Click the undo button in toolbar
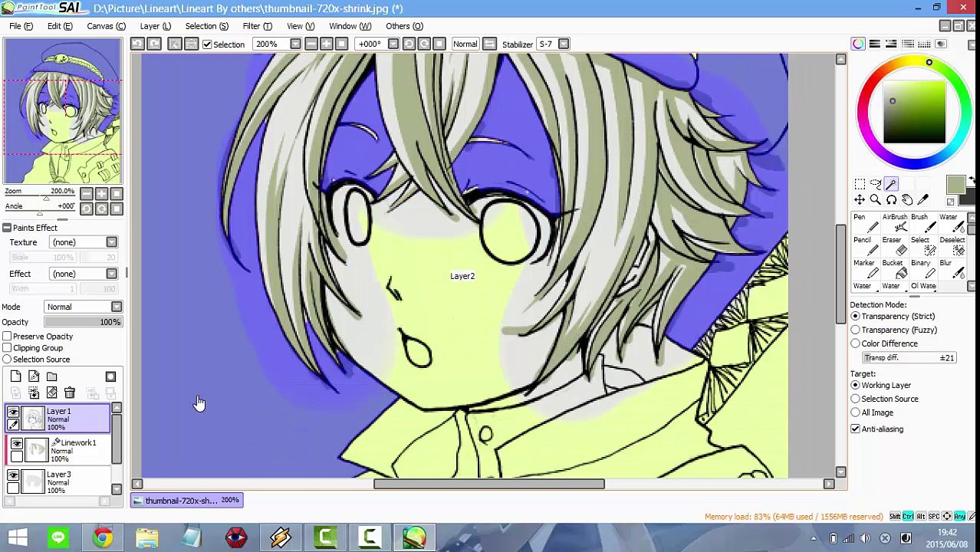Screen dimensions: 980x552 pos(137,44)
